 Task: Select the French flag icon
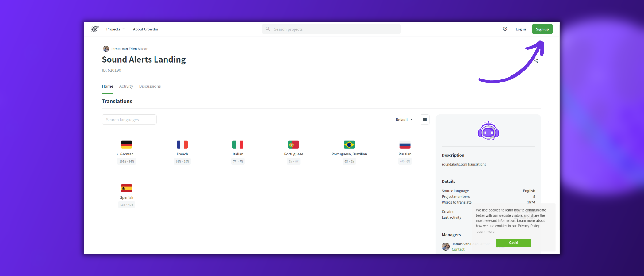(182, 144)
